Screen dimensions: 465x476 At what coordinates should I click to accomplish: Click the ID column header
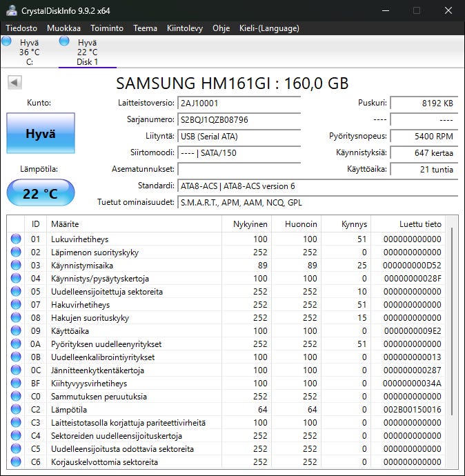(x=35, y=224)
